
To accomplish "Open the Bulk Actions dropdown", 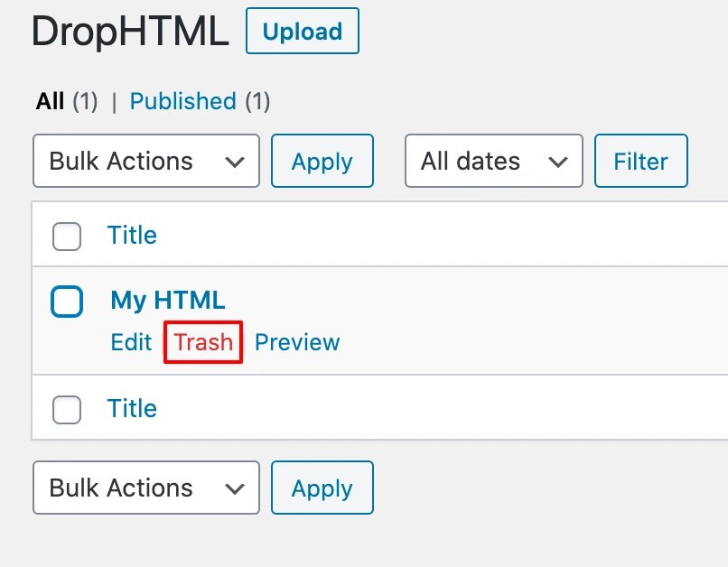I will (145, 161).
